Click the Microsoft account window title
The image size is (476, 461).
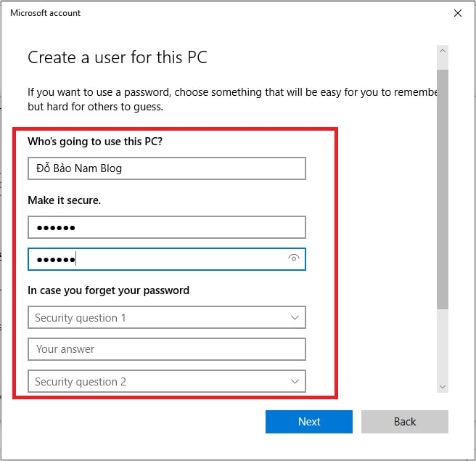click(x=45, y=13)
